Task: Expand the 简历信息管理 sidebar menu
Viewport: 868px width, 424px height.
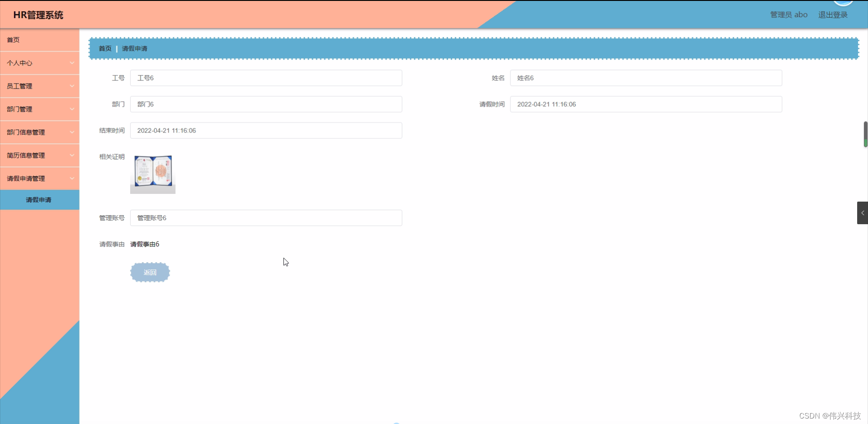Action: tap(40, 155)
